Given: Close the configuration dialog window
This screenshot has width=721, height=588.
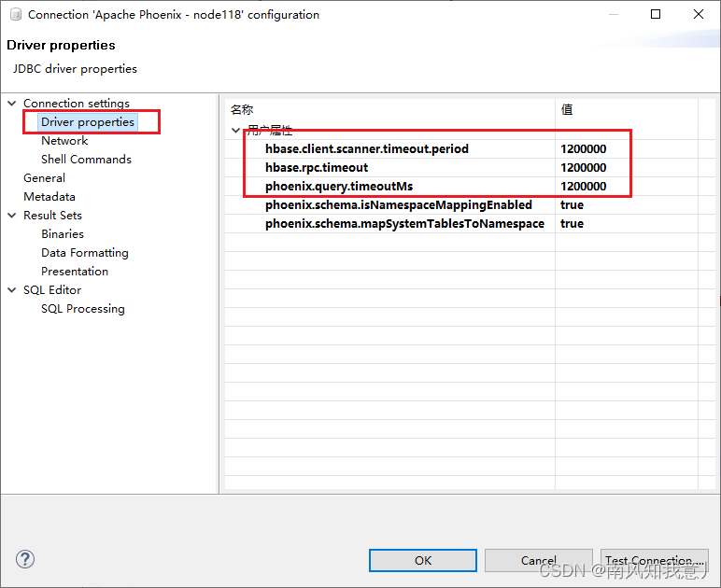Looking at the screenshot, I should pyautogui.click(x=699, y=14).
